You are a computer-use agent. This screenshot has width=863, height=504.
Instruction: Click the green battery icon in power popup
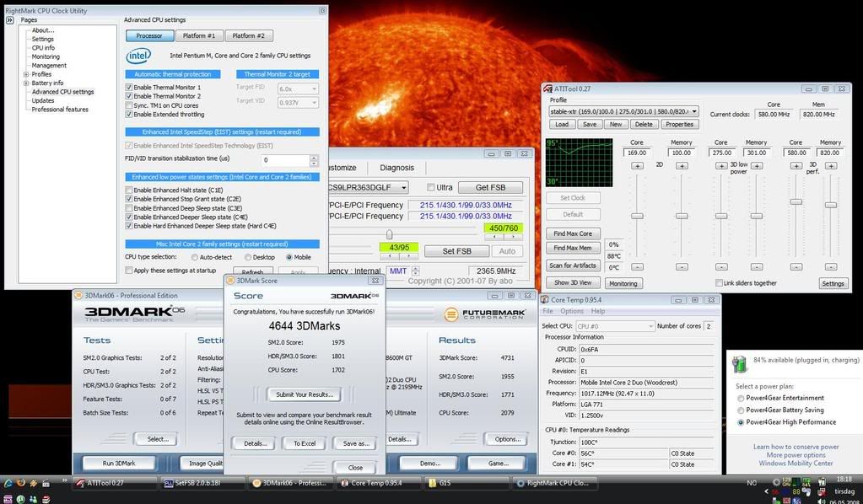[740, 364]
